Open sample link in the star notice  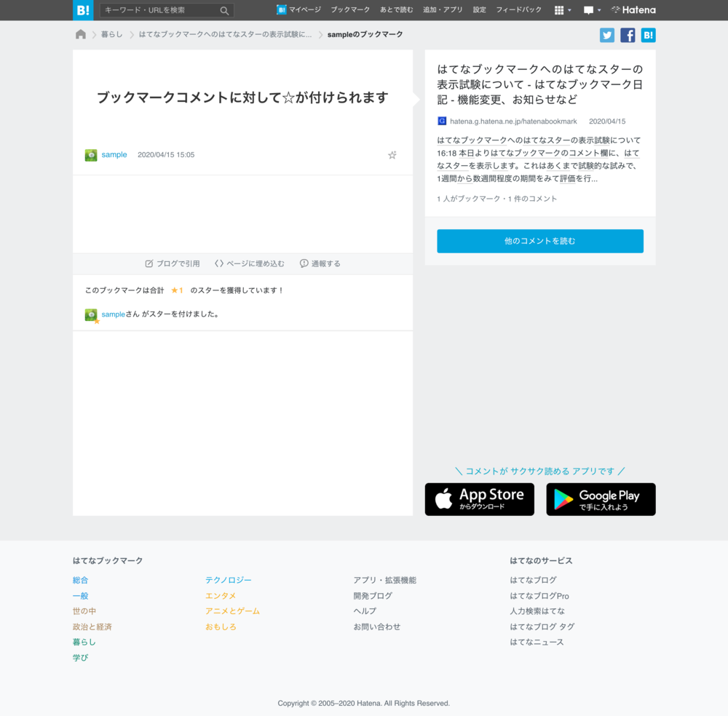[x=114, y=314]
